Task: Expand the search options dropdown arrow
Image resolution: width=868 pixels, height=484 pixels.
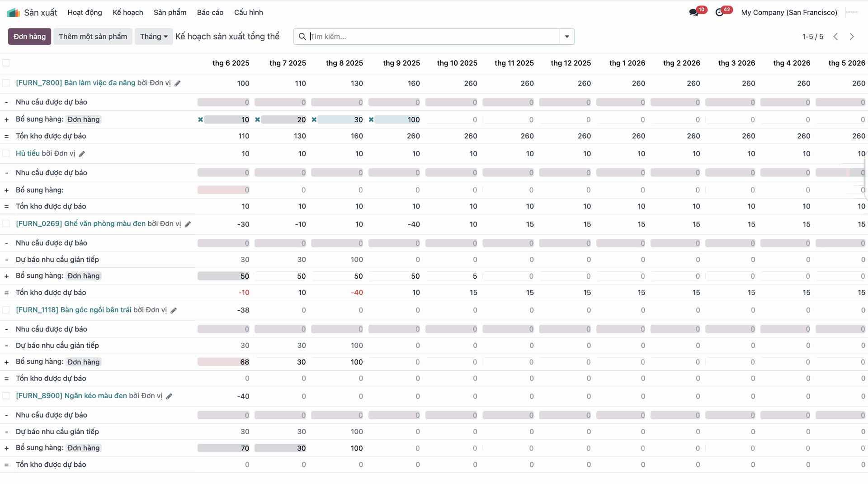Action: pos(566,37)
